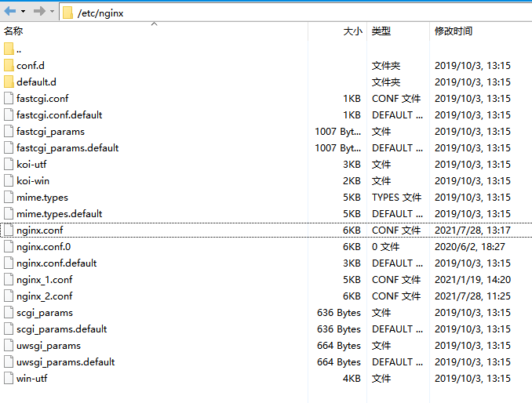Click scgi_params.default file icon
532x403 pixels.
9,329
